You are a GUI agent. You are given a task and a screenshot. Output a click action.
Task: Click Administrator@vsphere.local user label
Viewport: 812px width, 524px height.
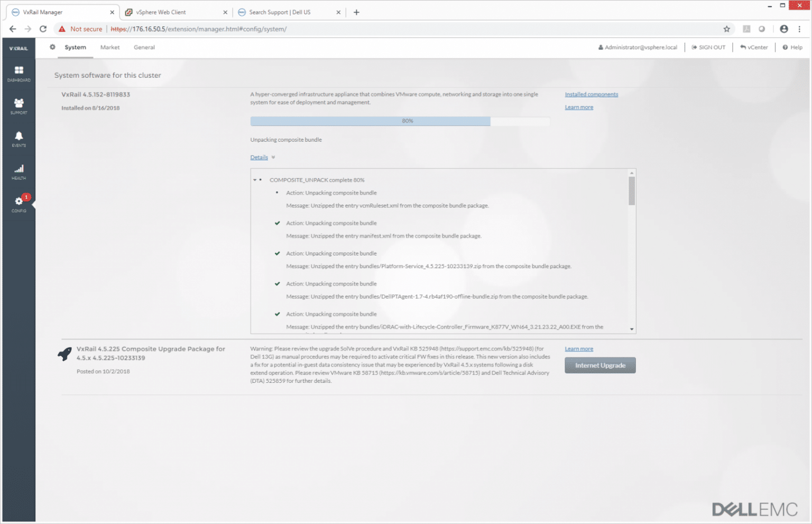[638, 47]
